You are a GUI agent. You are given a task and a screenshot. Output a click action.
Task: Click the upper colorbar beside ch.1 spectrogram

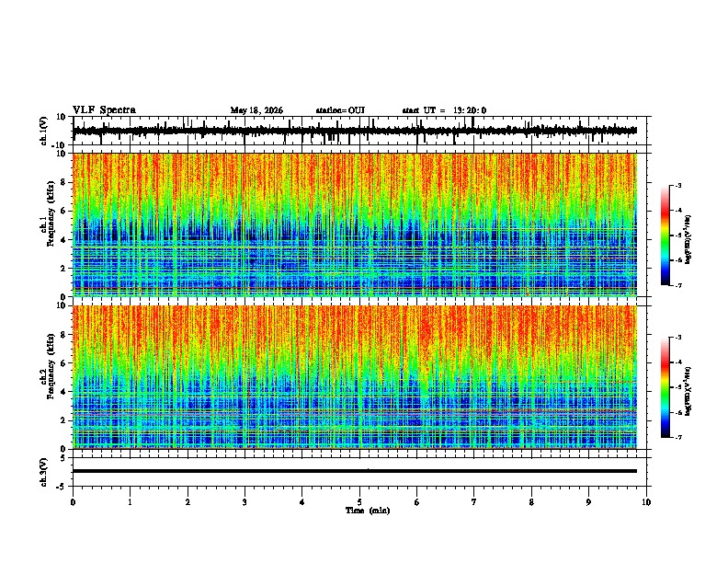coord(665,236)
